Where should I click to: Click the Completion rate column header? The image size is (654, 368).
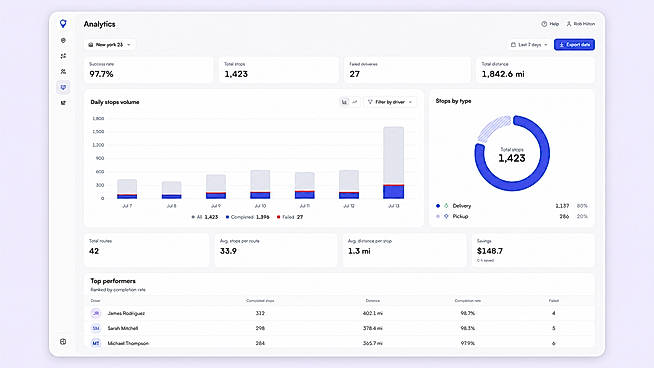[468, 300]
